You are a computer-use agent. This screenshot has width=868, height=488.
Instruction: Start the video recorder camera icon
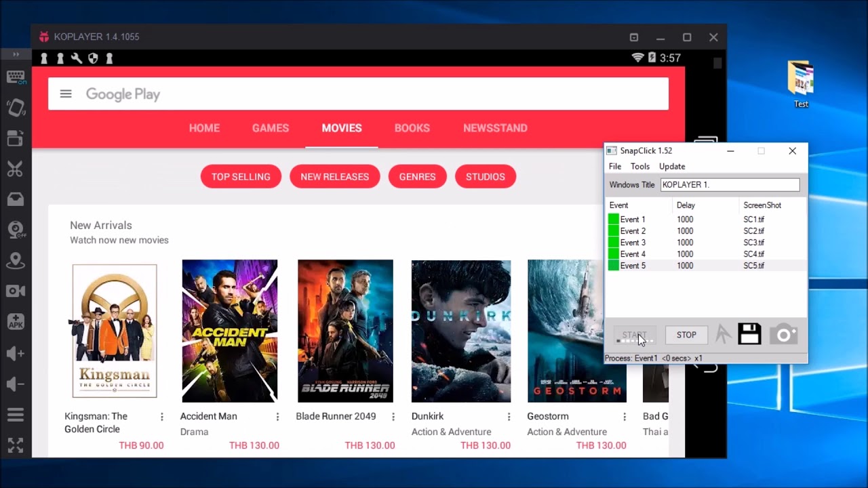click(x=16, y=291)
